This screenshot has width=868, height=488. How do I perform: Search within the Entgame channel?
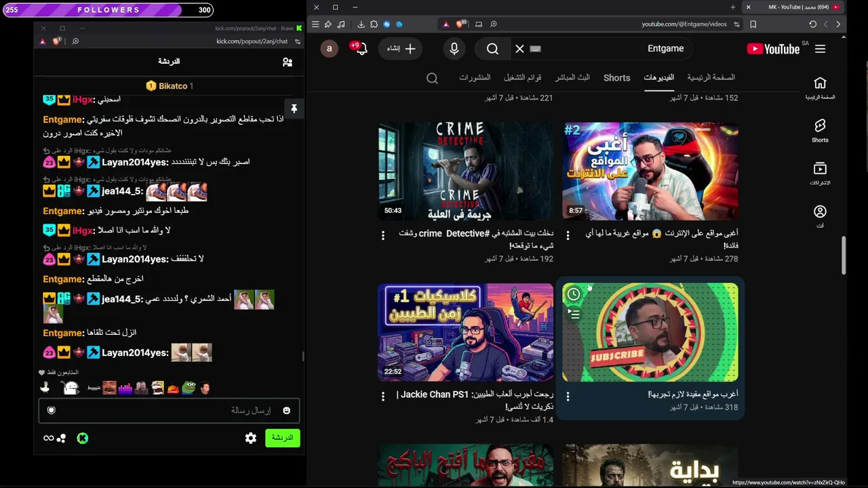432,78
